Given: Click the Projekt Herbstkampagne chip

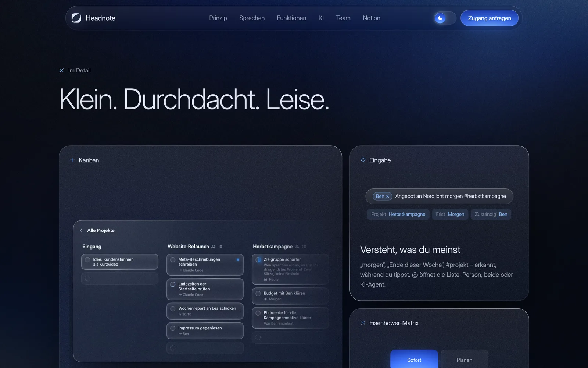Looking at the screenshot, I should click(398, 214).
